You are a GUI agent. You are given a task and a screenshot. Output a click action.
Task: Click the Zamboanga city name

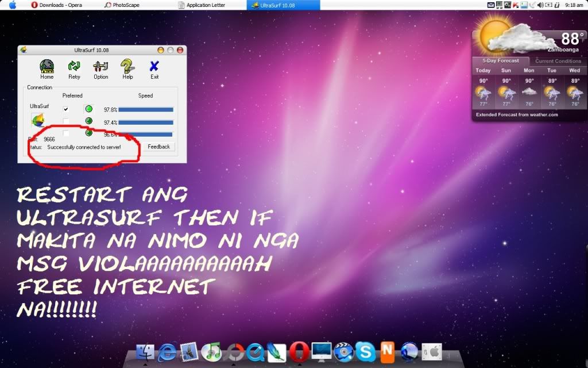point(563,49)
